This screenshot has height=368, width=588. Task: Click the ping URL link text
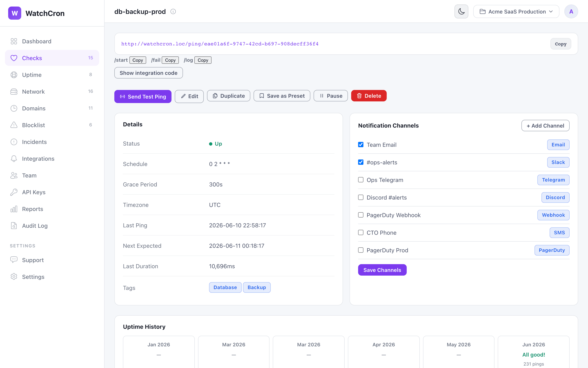pos(220,44)
